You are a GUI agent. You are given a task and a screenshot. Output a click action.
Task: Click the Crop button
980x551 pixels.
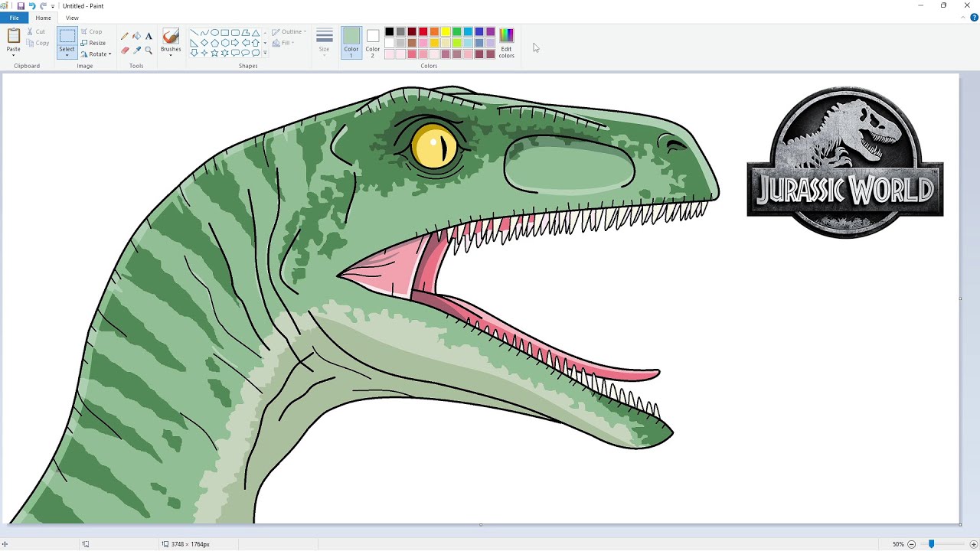91,31
